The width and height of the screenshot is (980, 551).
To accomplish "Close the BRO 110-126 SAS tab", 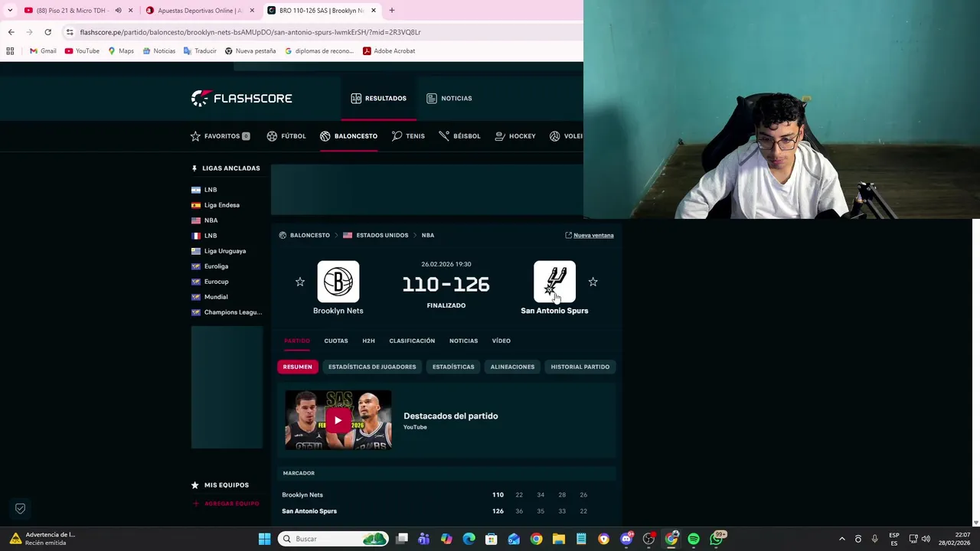I will click(x=374, y=11).
